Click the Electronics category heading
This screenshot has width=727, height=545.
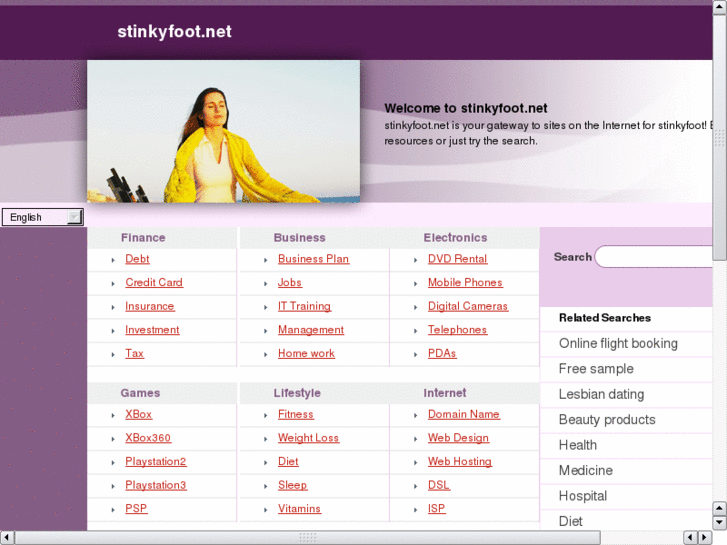(455, 238)
